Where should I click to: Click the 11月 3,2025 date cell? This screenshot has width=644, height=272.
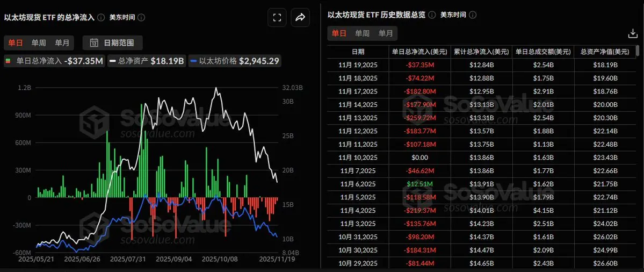coord(358,224)
